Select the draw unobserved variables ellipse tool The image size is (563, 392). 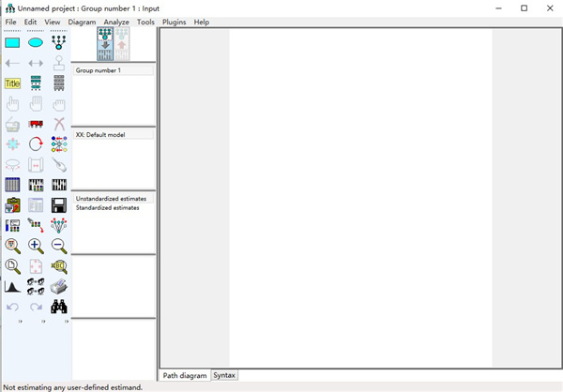click(x=36, y=42)
